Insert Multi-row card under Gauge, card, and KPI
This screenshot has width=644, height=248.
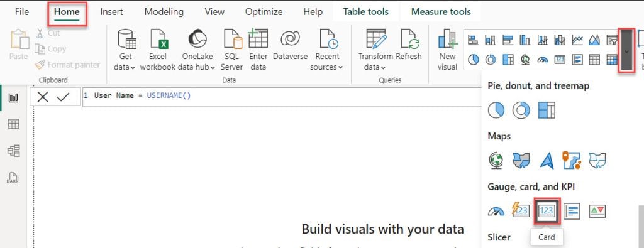(572, 211)
